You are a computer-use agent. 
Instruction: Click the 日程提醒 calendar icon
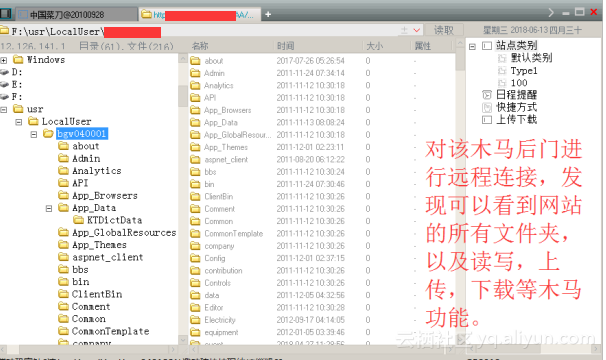tap(487, 95)
